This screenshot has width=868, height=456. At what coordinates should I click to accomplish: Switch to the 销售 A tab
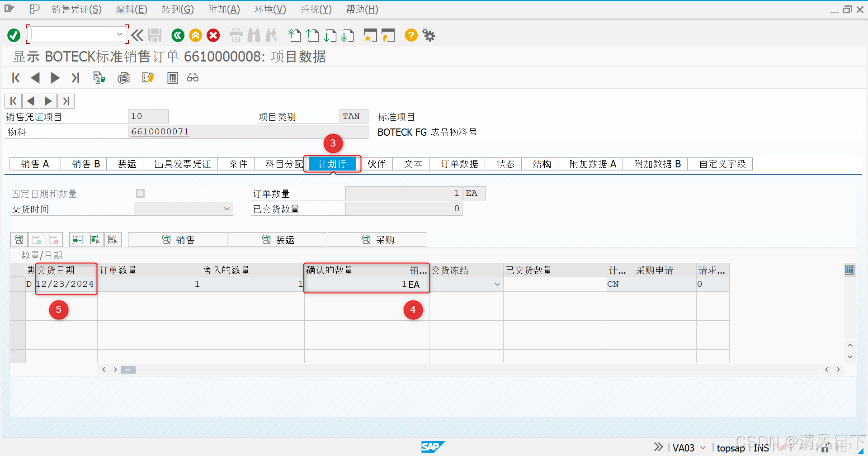[x=35, y=164]
